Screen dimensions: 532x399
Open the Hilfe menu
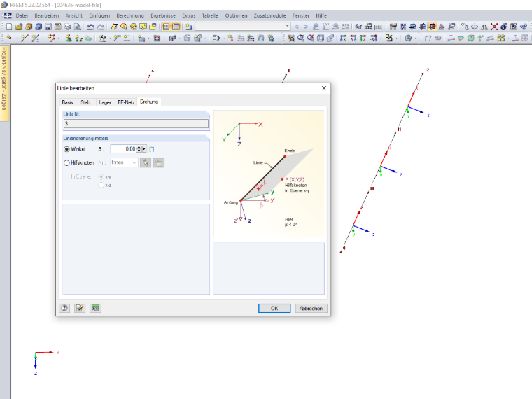click(x=321, y=15)
